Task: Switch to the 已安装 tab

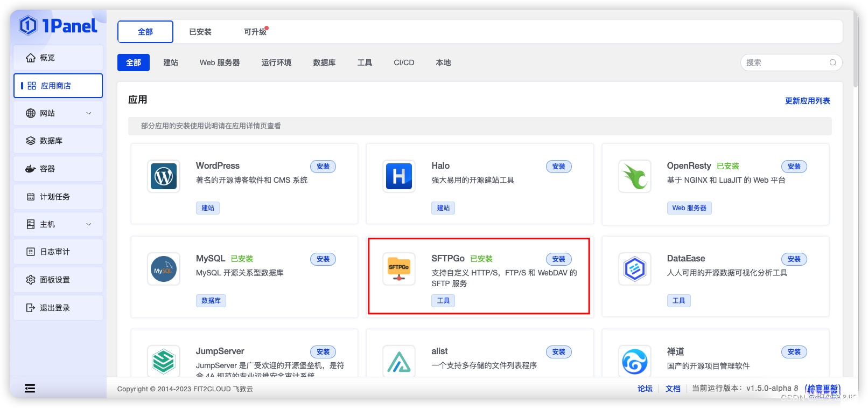Action: pyautogui.click(x=200, y=32)
